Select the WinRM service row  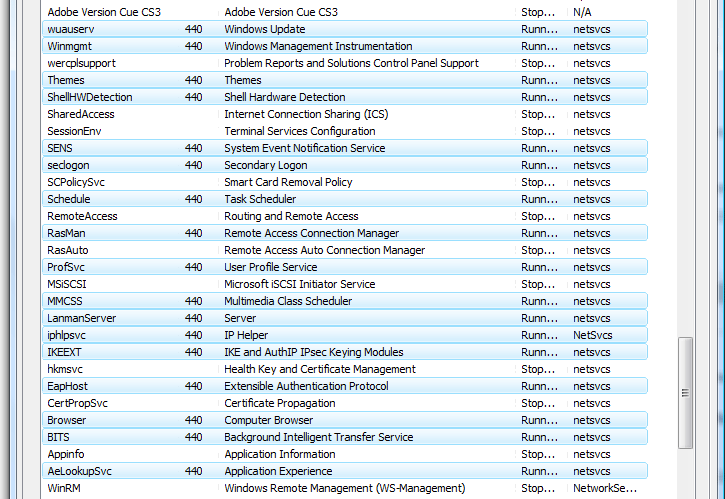344,488
